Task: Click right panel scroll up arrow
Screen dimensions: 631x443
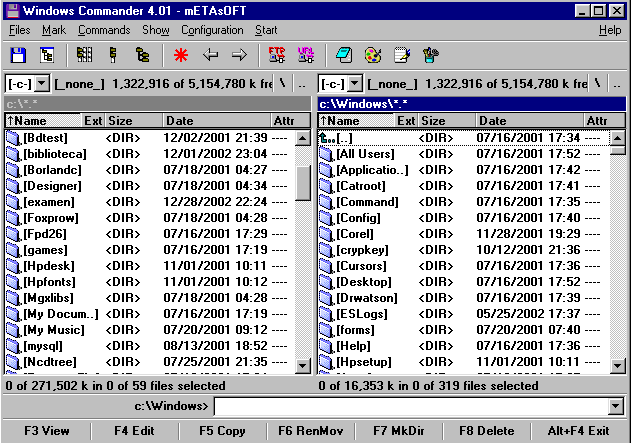Action: coord(618,138)
